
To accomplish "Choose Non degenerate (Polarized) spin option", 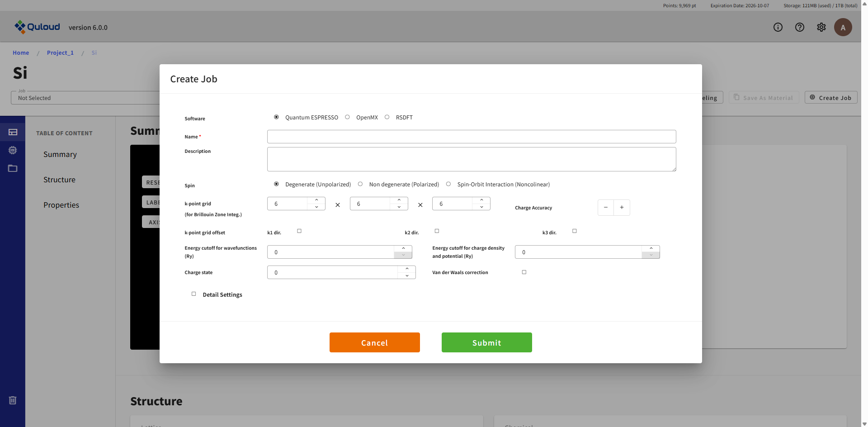I will tap(360, 184).
